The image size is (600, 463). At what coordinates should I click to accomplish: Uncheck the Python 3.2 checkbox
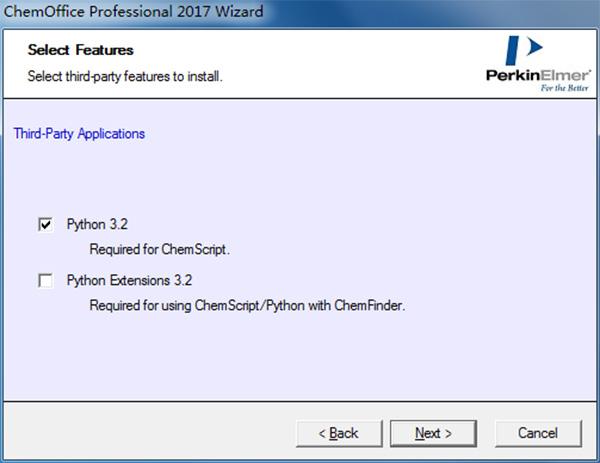[x=46, y=225]
